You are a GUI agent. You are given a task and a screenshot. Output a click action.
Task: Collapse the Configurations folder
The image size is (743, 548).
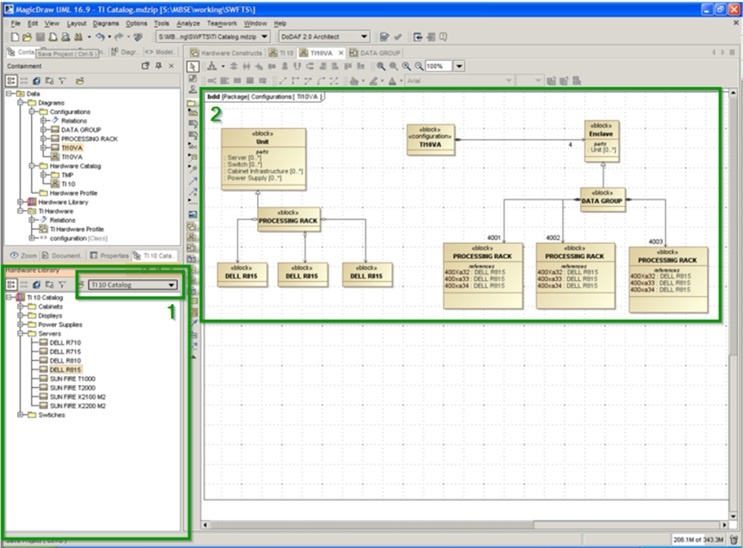coord(32,112)
